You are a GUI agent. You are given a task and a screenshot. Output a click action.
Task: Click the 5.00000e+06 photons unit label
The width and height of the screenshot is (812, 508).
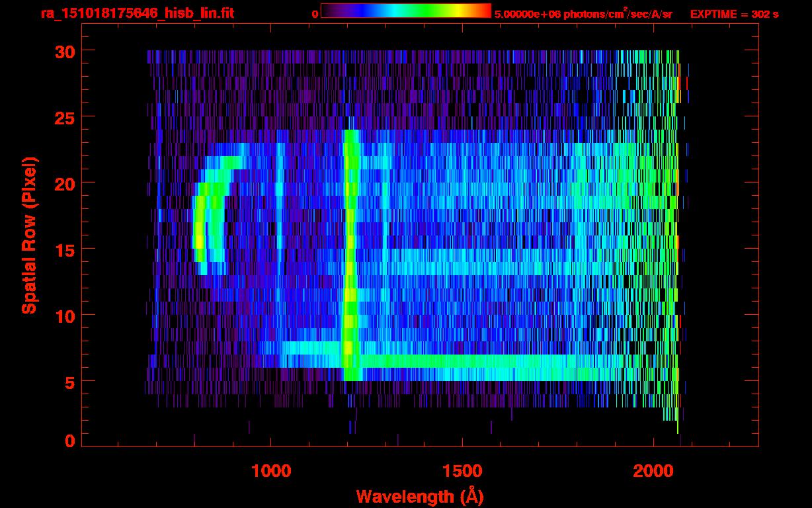coord(583,13)
